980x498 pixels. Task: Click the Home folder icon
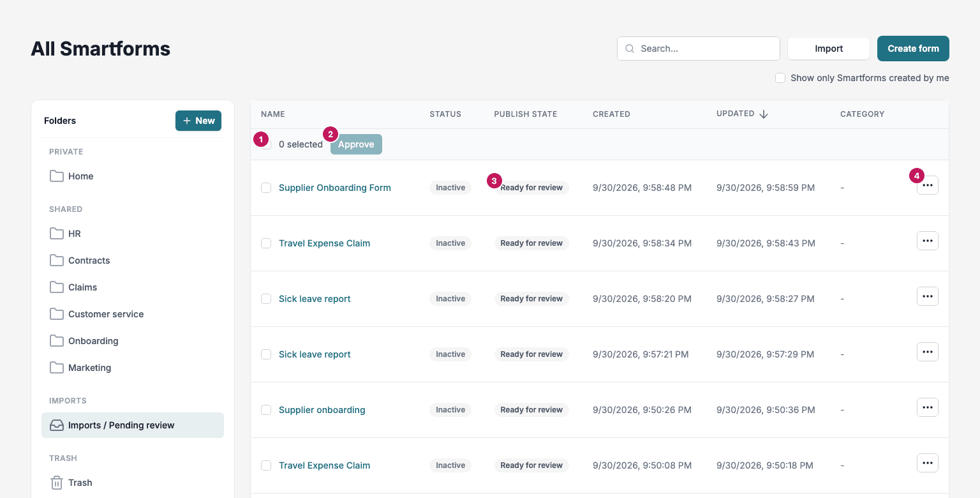[57, 176]
